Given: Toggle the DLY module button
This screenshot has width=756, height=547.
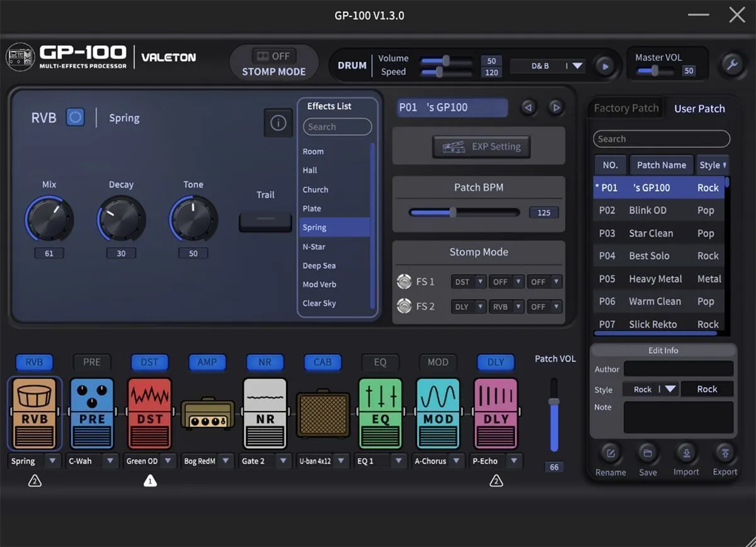Looking at the screenshot, I should tap(496, 362).
